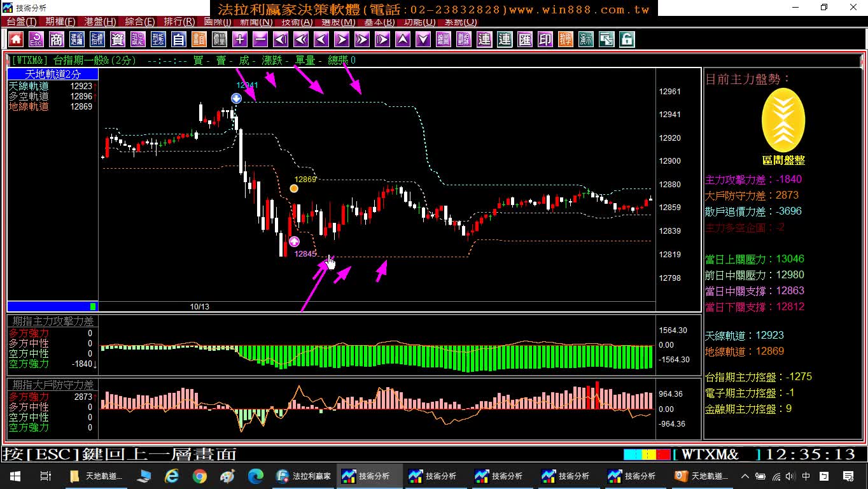This screenshot has height=489, width=868.
Task: Click the 印 print toolbar icon
Action: click(545, 39)
